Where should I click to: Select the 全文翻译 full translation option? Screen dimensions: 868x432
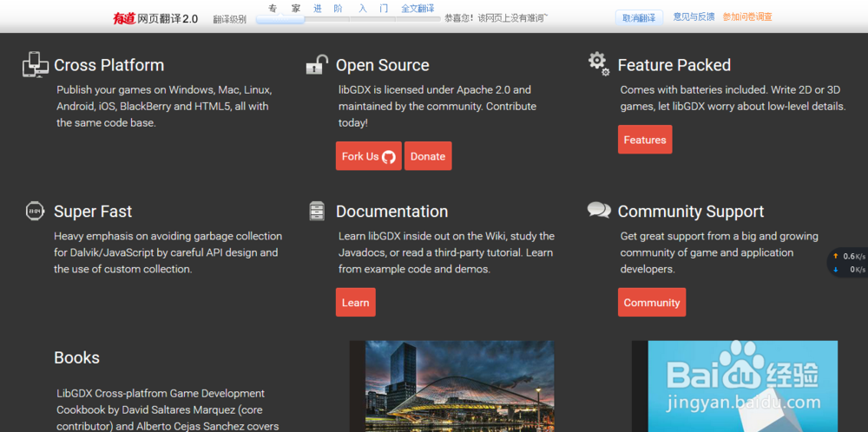pos(418,9)
